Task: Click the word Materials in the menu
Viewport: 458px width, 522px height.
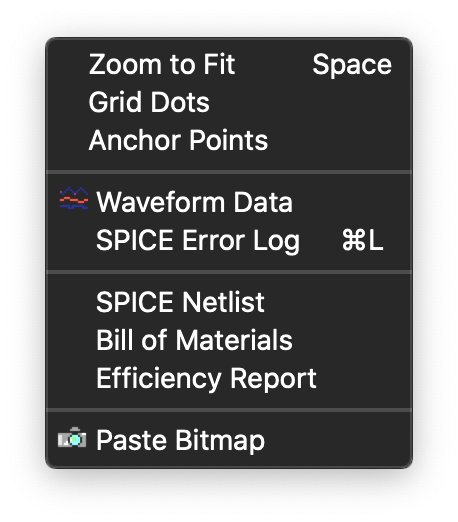Action: pyautogui.click(x=234, y=340)
